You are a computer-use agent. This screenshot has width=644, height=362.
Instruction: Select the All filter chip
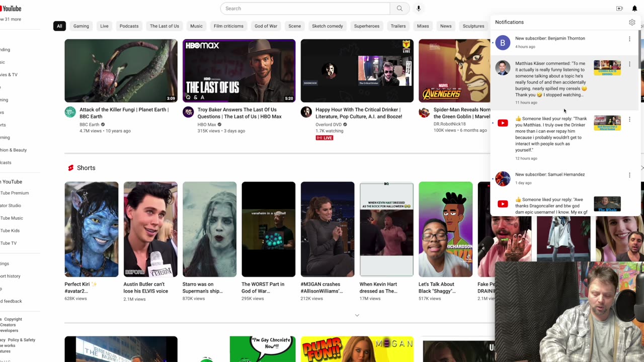click(x=59, y=26)
